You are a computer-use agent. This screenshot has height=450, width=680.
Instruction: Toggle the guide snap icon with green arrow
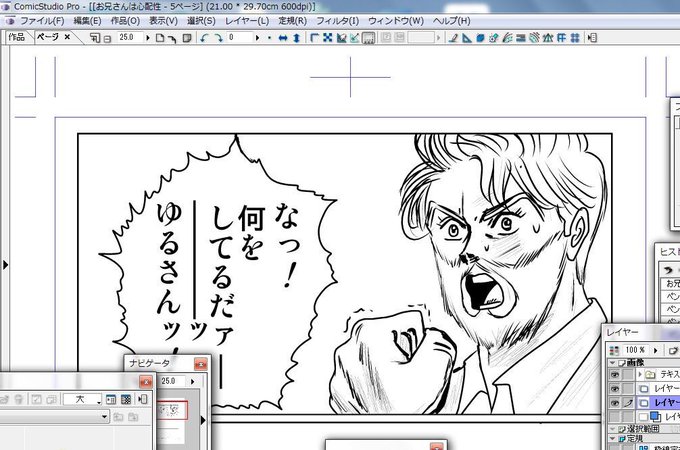[355, 38]
